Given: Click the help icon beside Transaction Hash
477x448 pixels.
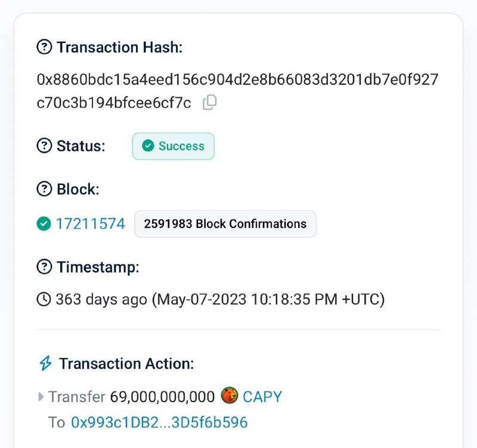Looking at the screenshot, I should click(x=44, y=47).
